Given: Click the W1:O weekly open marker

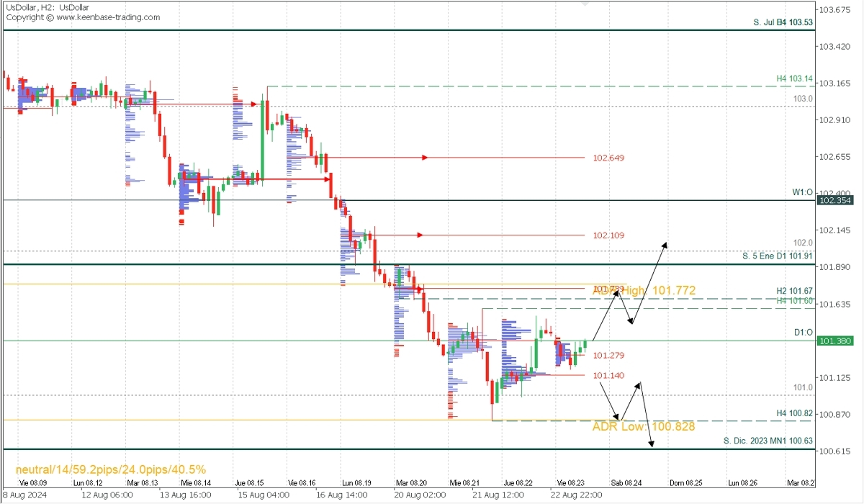Looking at the screenshot, I should (x=802, y=192).
